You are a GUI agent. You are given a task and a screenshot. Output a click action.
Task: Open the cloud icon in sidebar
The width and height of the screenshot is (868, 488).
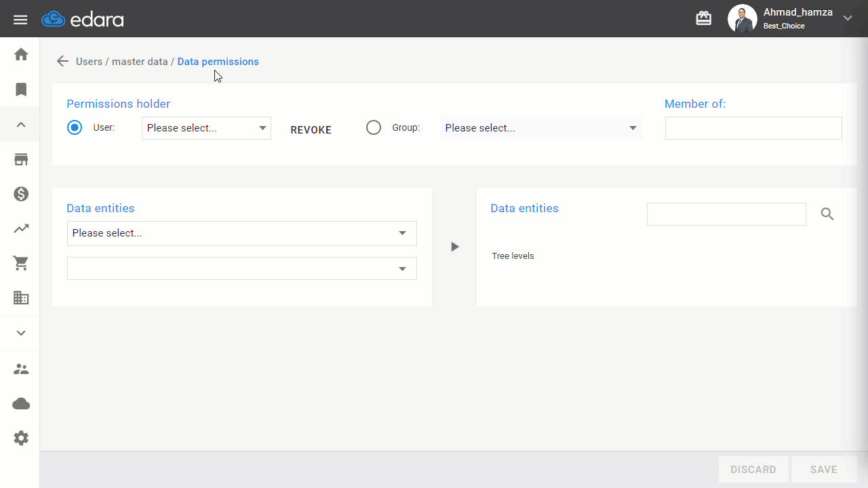pyautogui.click(x=21, y=404)
